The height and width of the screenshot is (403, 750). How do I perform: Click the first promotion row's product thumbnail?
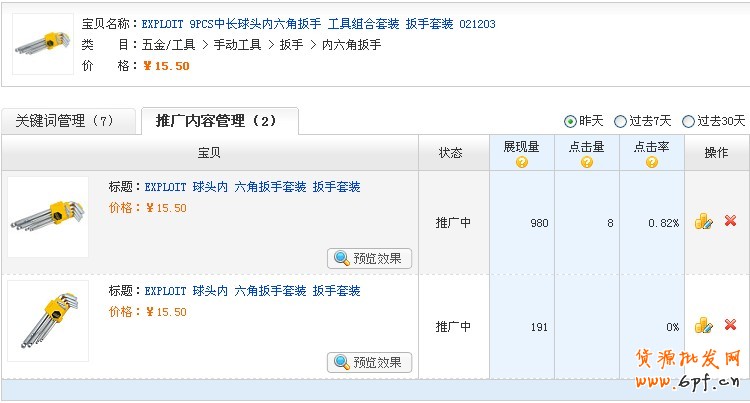[x=48, y=217]
